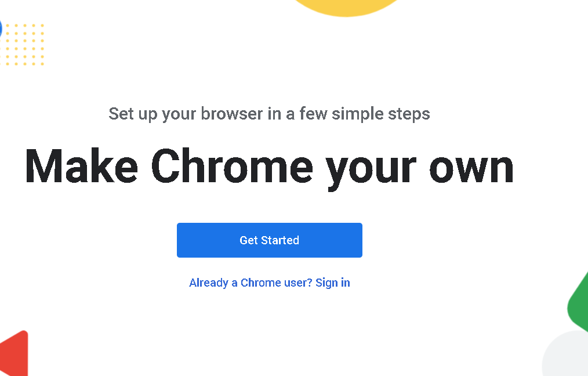The image size is (588, 376).
Task: Click the Already a Chrome user? text
Action: 251,283
